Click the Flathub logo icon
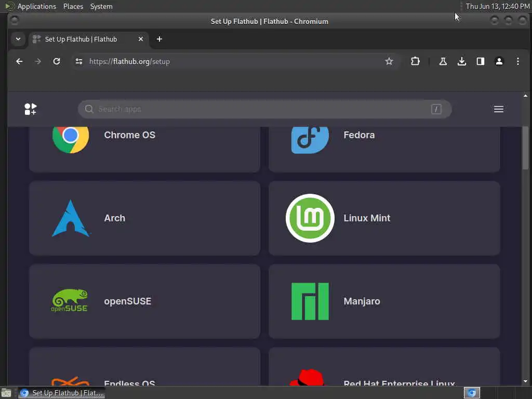 tap(31, 109)
